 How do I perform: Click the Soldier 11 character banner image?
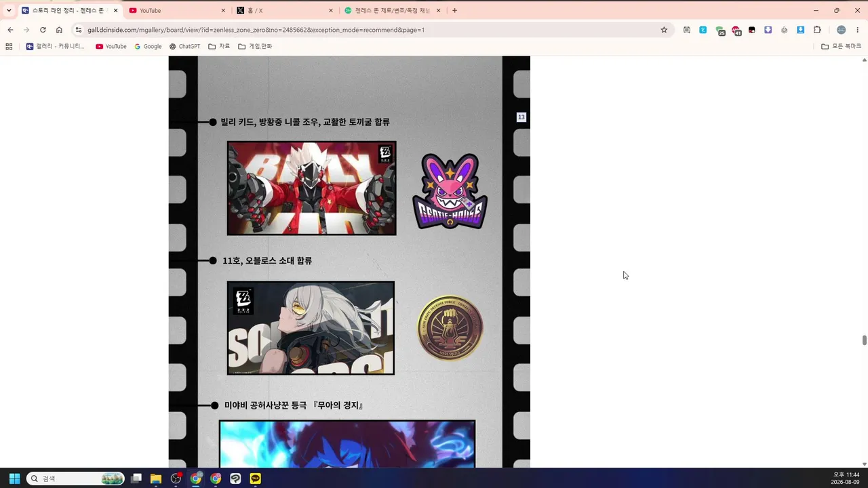pyautogui.click(x=311, y=328)
